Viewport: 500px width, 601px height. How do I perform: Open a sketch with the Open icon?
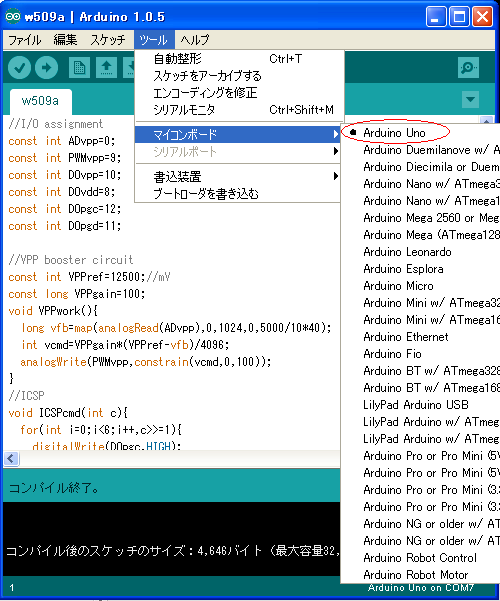[x=106, y=68]
